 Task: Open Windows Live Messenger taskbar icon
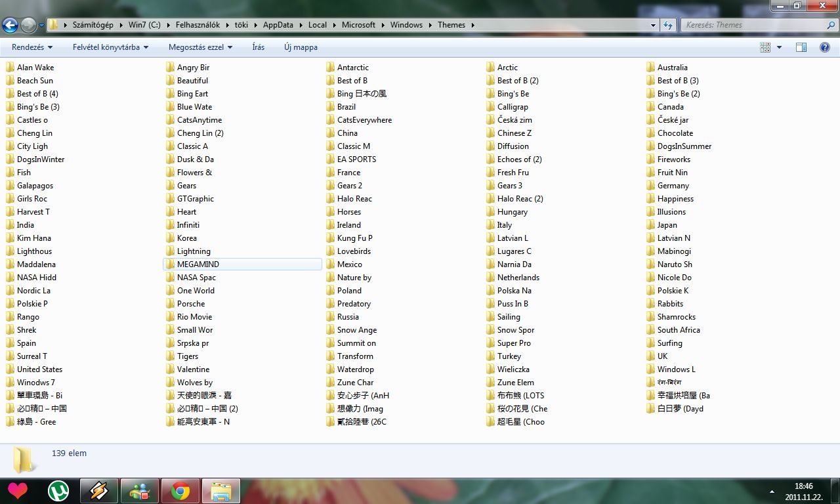139,491
